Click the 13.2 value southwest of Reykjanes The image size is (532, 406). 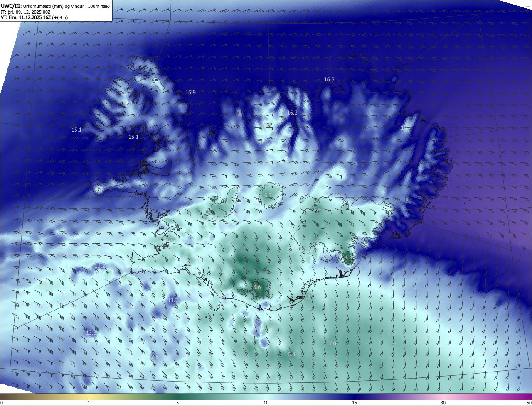[x=100, y=266]
